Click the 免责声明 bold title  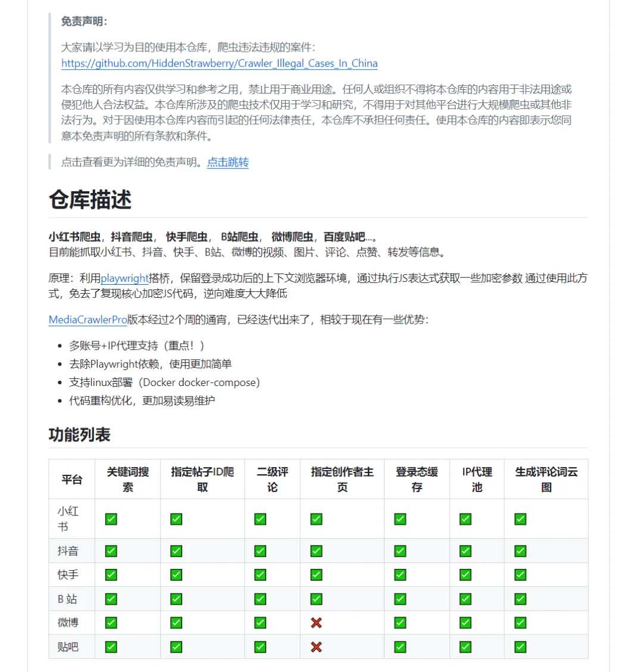(84, 21)
